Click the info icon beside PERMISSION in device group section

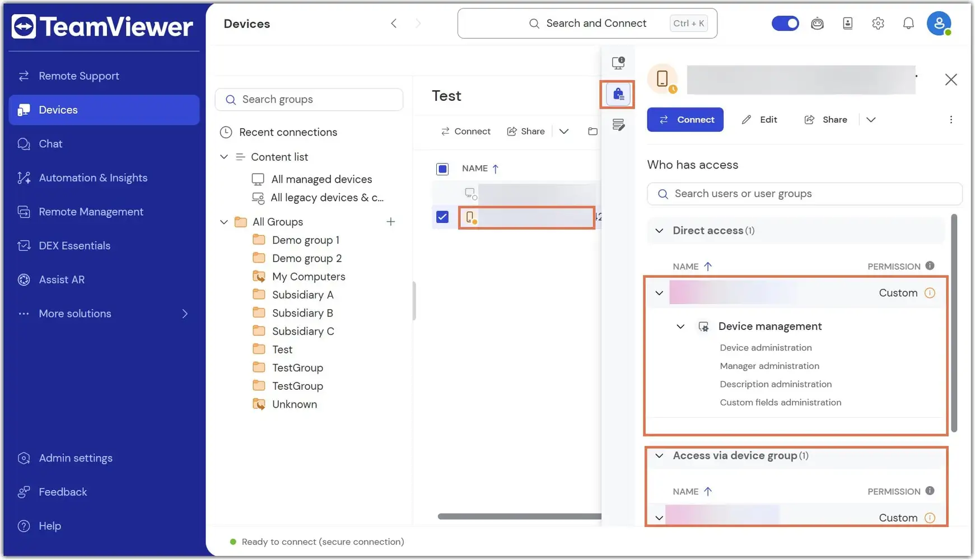(x=930, y=491)
